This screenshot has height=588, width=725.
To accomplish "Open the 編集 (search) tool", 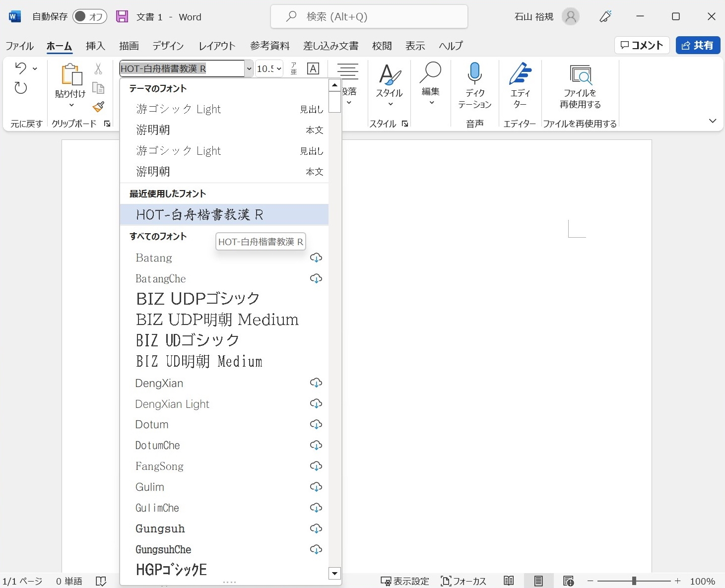I will (x=430, y=84).
